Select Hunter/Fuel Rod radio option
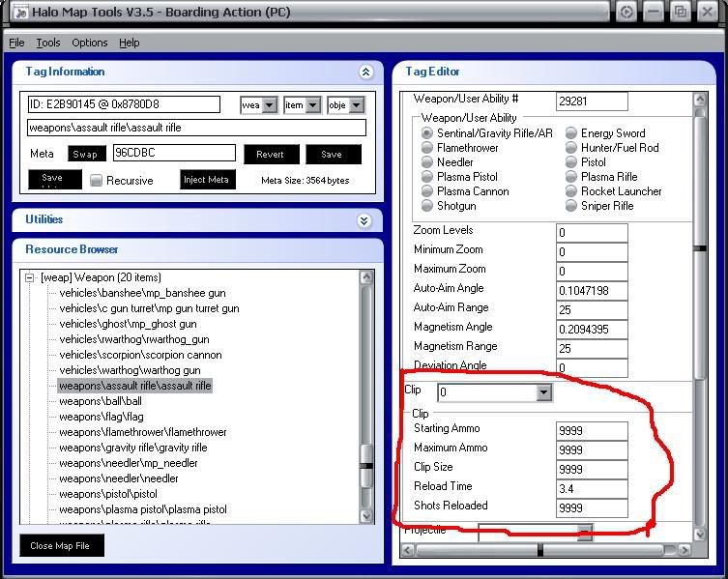 pyautogui.click(x=571, y=148)
